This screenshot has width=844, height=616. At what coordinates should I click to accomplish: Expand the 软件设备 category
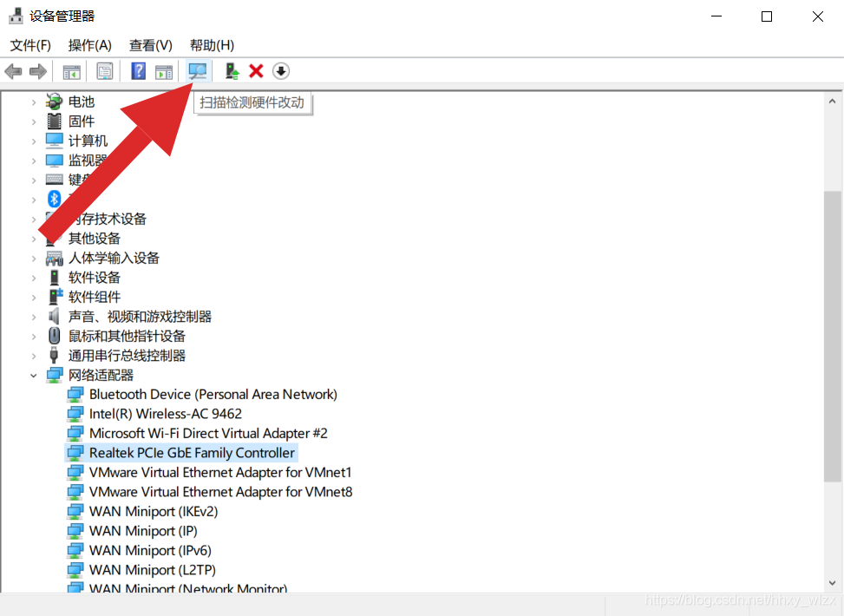click(33, 278)
